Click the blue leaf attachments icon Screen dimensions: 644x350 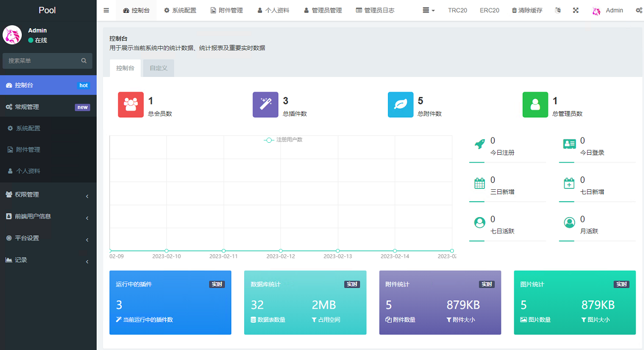400,105
